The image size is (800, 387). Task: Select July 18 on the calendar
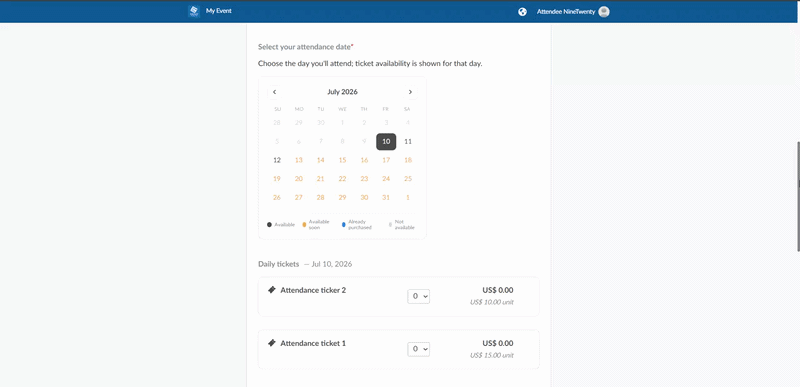tap(408, 160)
